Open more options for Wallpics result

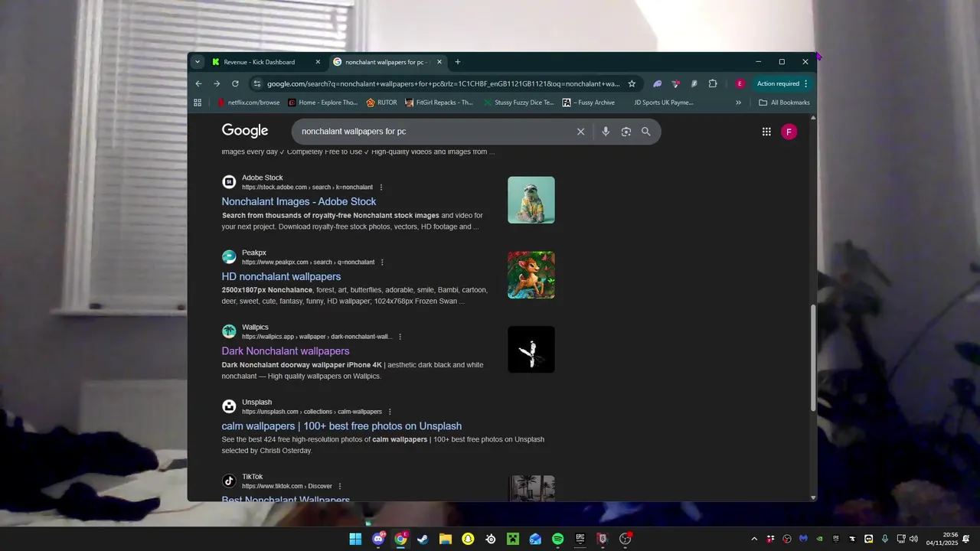(x=400, y=337)
